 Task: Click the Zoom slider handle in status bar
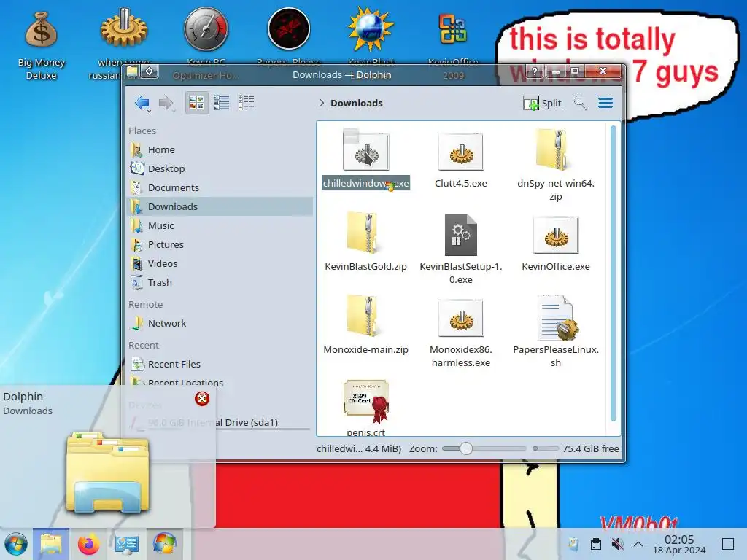(466, 448)
